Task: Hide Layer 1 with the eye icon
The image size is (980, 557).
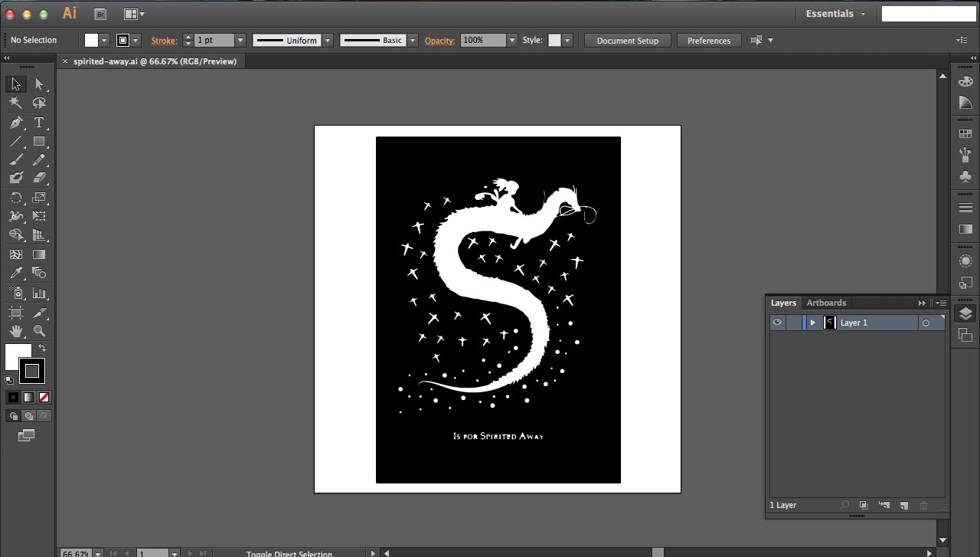Action: [x=777, y=323]
